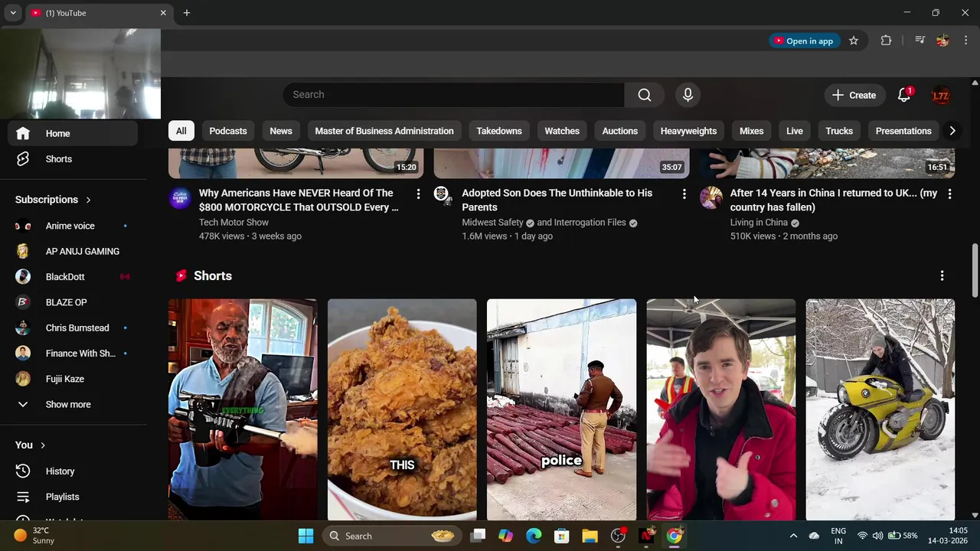Open options for Adopted Son video
The image size is (980, 551).
pyautogui.click(x=684, y=194)
